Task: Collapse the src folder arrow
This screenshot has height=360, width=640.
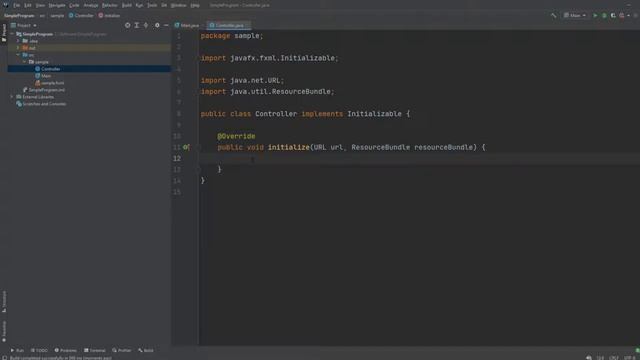Action: pyautogui.click(x=18, y=55)
